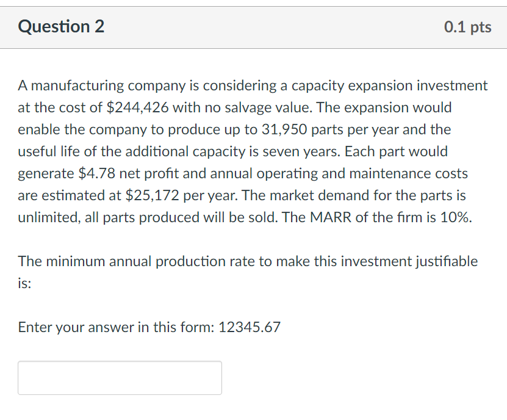Viewport: 507px width, 420px height.
Task: Click the word 'unlimited' in the paragraph
Action: pos(49,217)
